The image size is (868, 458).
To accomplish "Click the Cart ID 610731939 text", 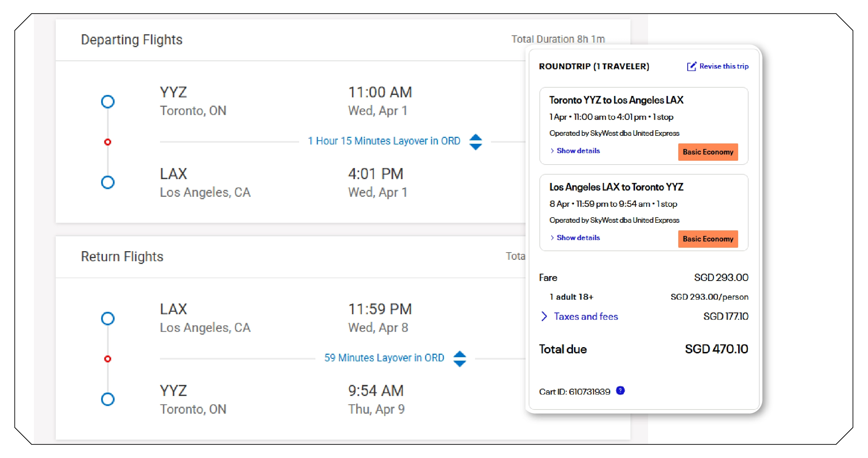I will pos(575,391).
